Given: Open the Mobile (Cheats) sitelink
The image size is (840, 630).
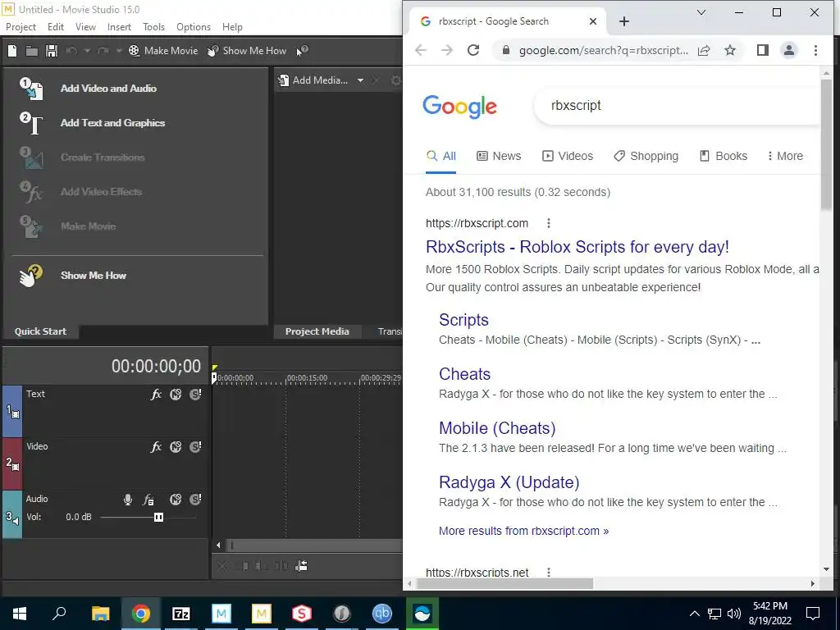Looking at the screenshot, I should (497, 428).
